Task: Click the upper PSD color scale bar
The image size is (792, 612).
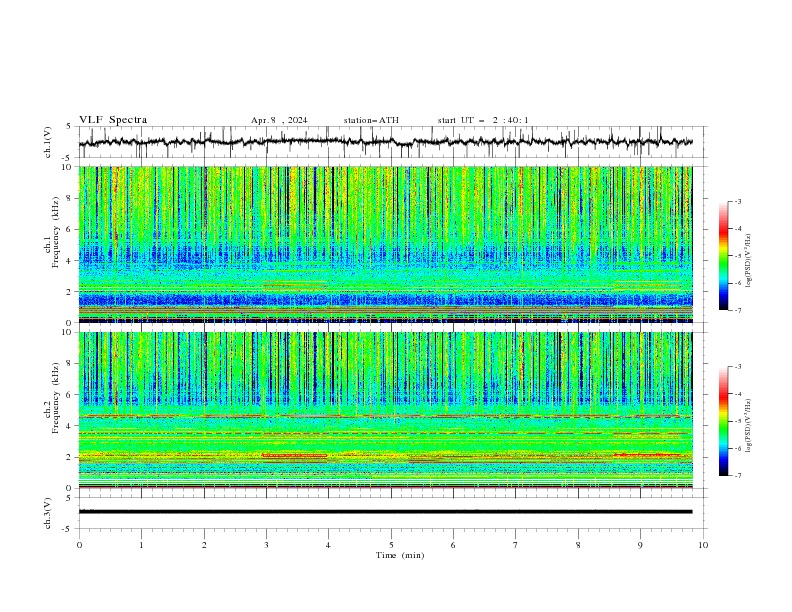Action: point(723,256)
